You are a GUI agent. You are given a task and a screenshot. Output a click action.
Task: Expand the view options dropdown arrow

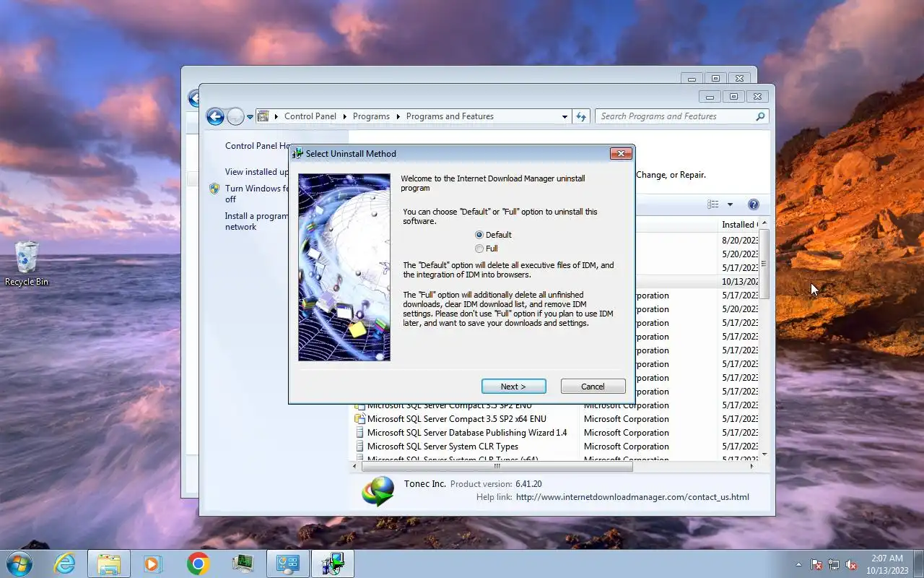730,204
